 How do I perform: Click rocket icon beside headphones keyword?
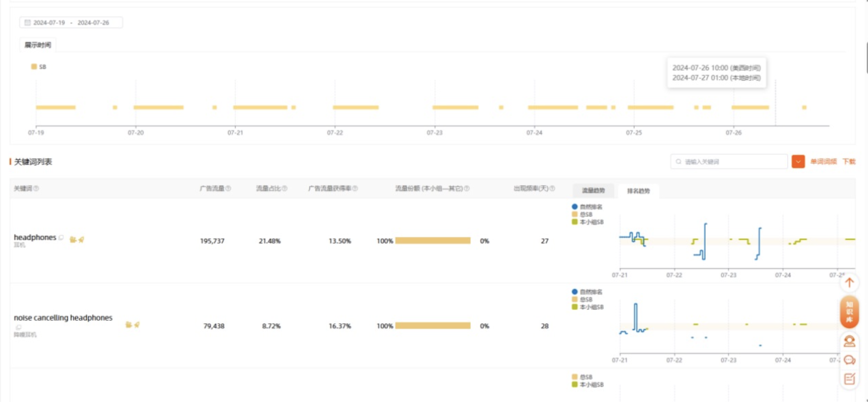tap(81, 240)
